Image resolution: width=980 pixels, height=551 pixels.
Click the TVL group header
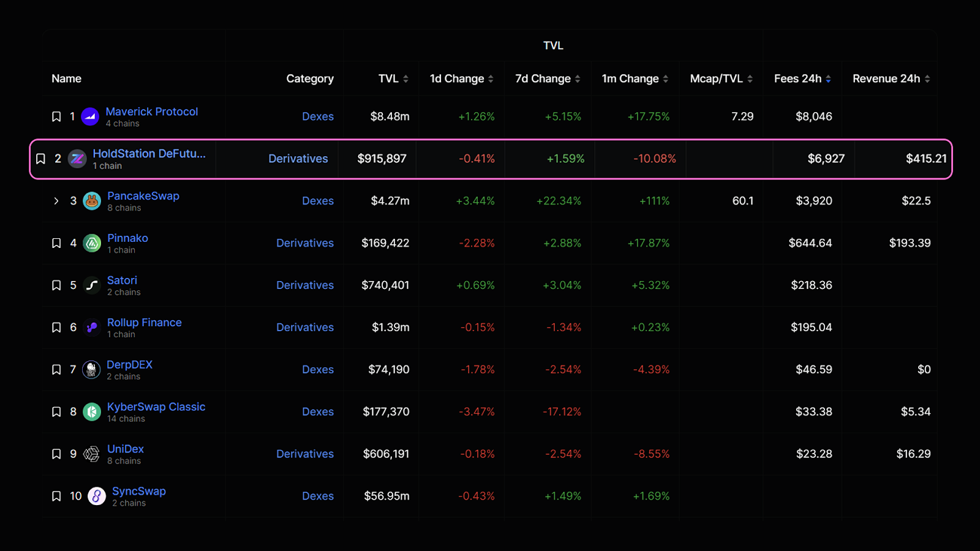pyautogui.click(x=553, y=46)
